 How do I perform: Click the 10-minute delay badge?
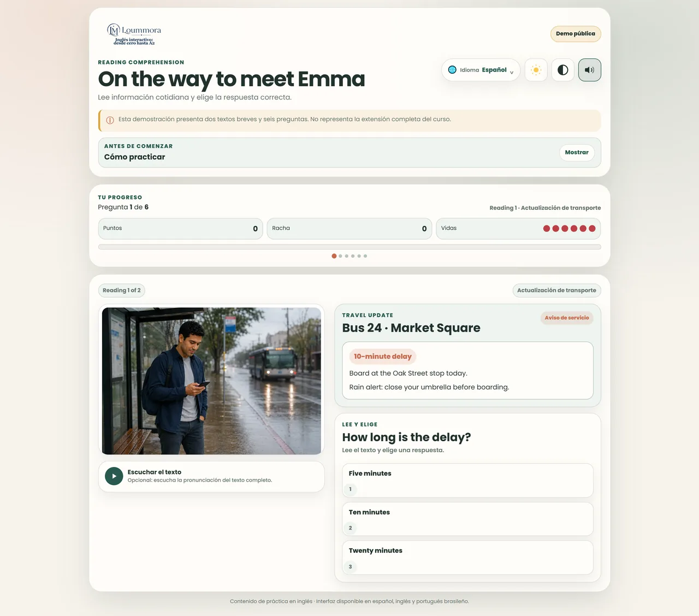(x=383, y=357)
